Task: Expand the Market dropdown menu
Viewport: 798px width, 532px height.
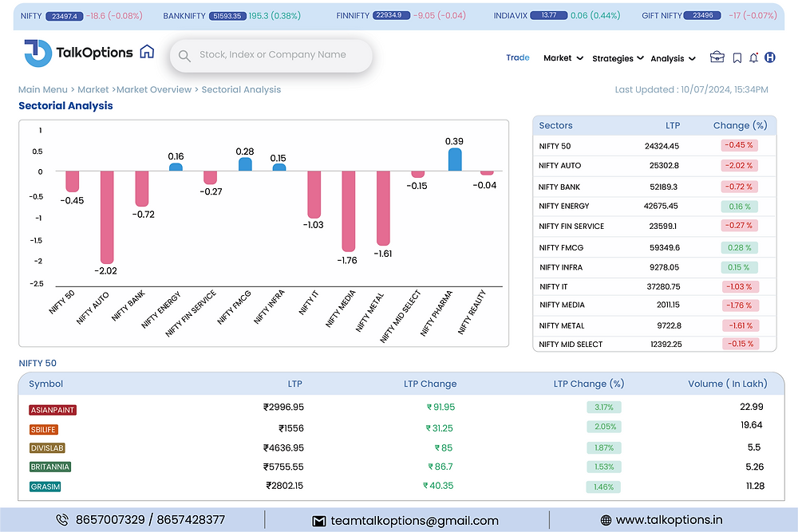Action: click(561, 58)
